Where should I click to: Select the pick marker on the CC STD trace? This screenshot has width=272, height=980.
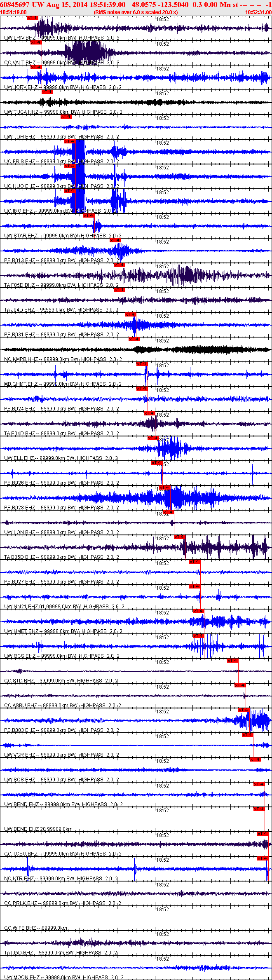233,661
